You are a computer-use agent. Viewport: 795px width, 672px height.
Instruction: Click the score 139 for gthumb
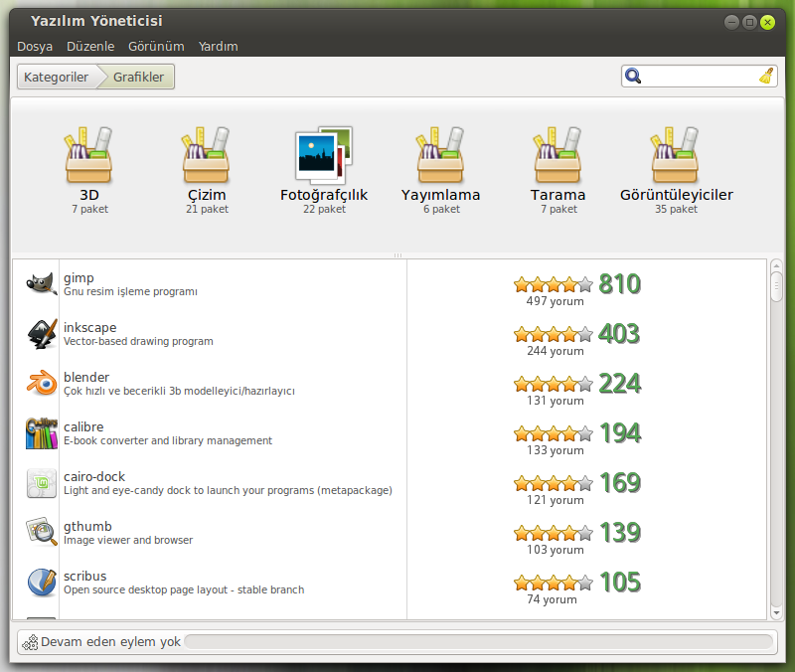click(x=620, y=533)
